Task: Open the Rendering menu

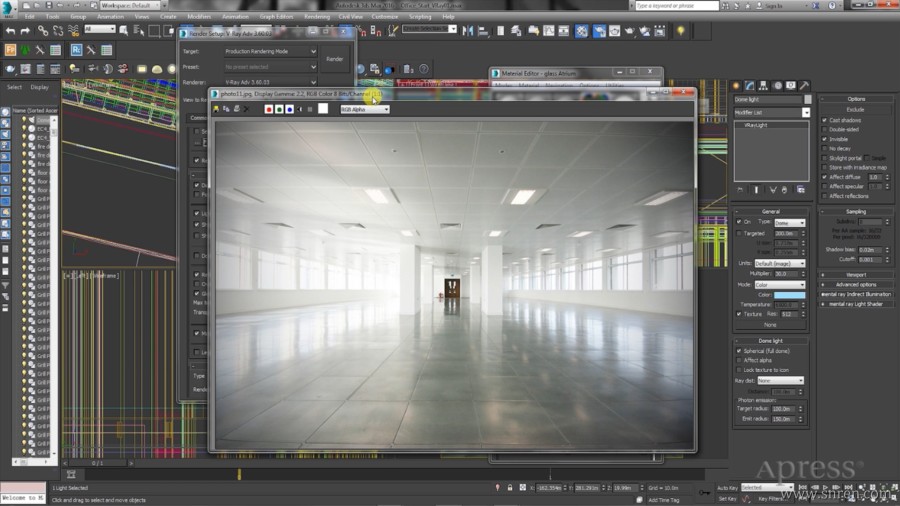Action: pyautogui.click(x=317, y=17)
